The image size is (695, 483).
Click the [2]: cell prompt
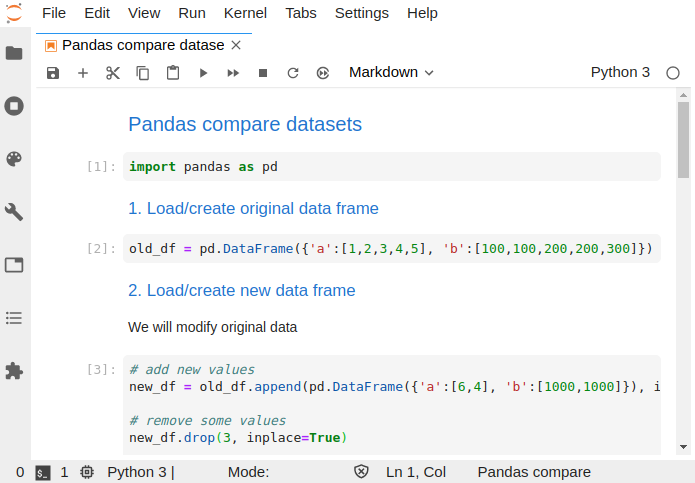(x=102, y=249)
